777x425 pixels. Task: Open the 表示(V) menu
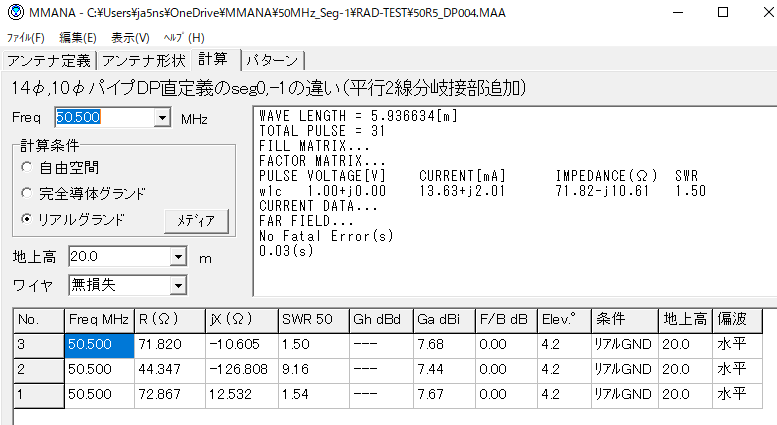point(130,37)
